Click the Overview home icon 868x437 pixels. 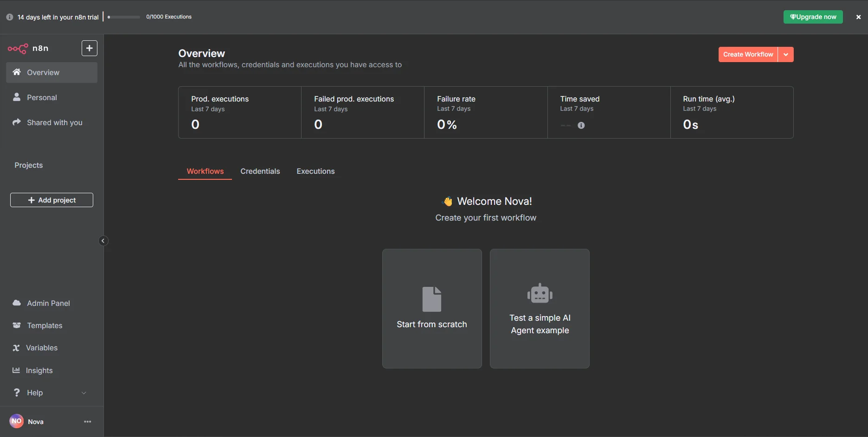pos(17,72)
